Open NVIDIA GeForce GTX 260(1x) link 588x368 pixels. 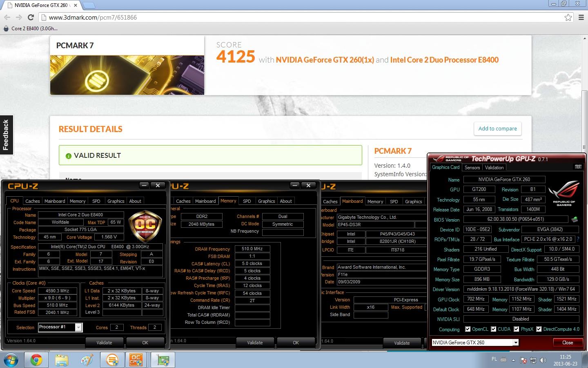pyautogui.click(x=325, y=60)
